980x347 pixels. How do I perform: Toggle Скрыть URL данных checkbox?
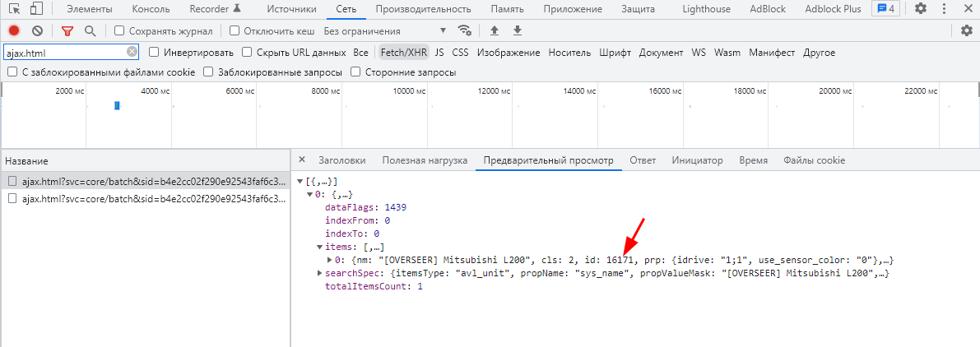[247, 52]
